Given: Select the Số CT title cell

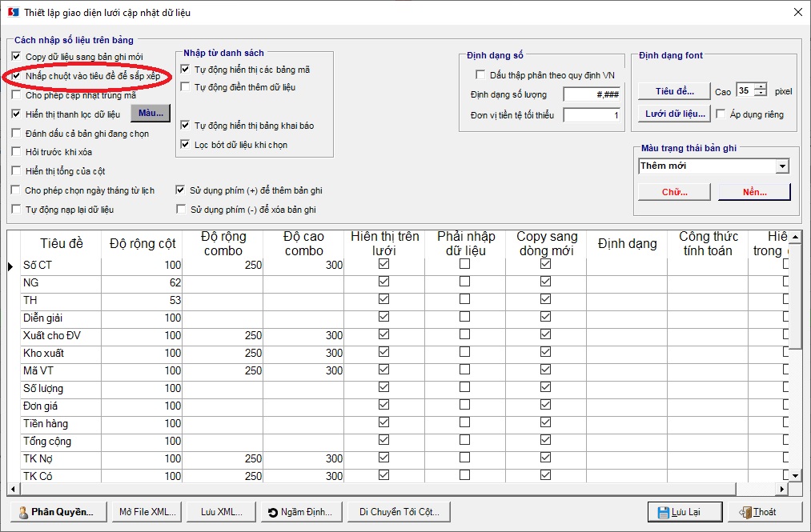Looking at the screenshot, I should point(61,266).
